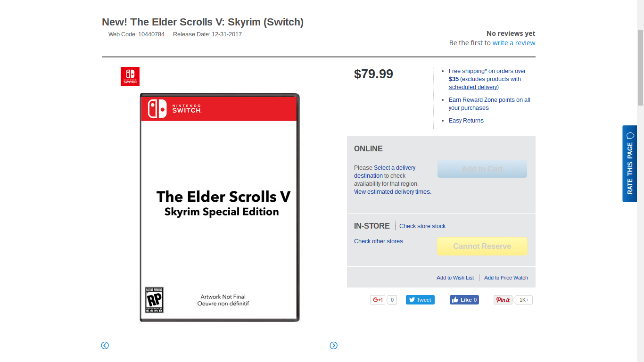Click the page vertical scrollbar
Image resolution: width=644 pixels, height=362 pixels.
coord(640,66)
